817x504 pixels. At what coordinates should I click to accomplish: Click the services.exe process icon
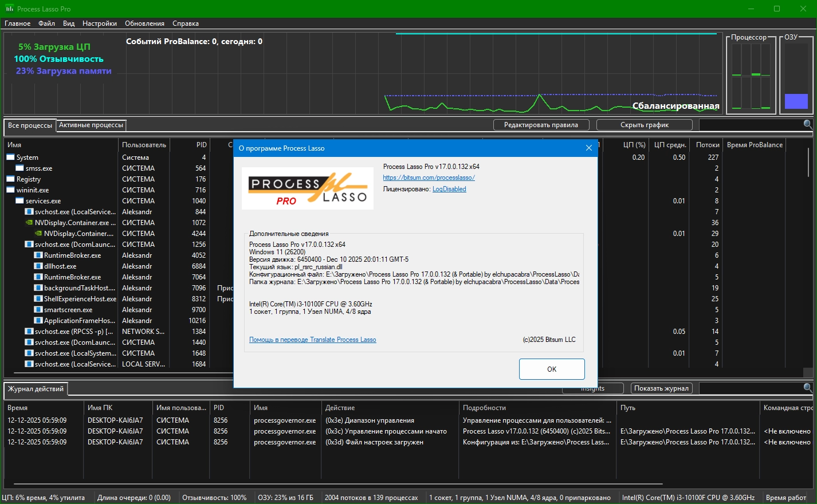(19, 200)
